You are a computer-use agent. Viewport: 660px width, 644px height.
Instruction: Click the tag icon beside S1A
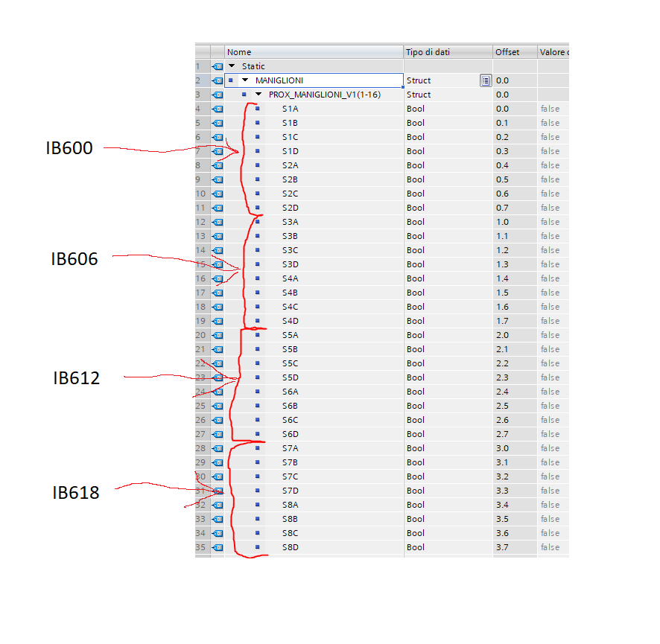(x=218, y=109)
